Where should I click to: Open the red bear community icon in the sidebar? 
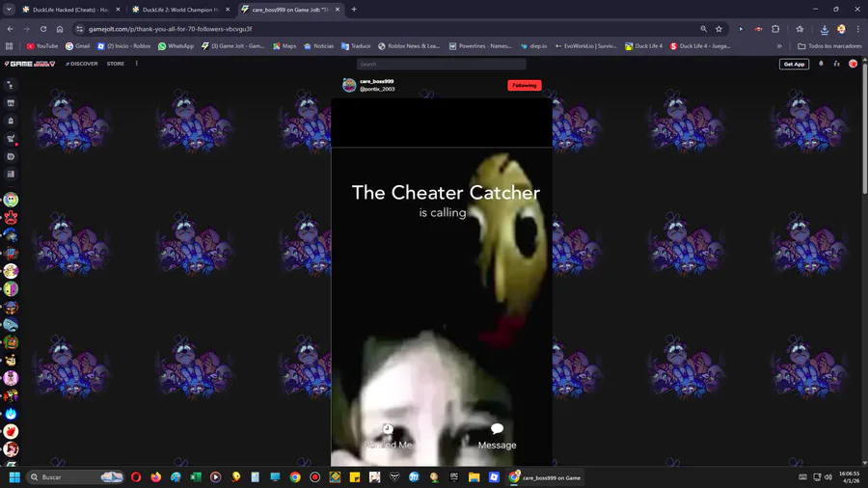11,217
